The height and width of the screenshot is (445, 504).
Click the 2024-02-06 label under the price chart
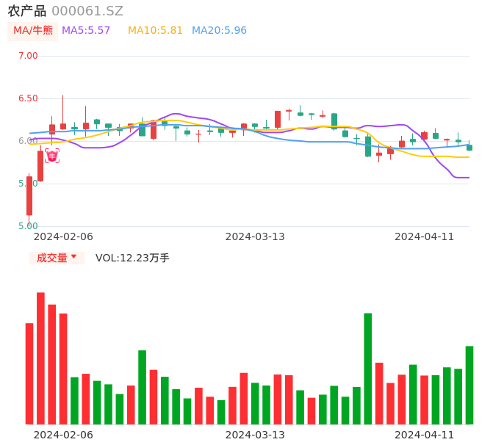63,236
